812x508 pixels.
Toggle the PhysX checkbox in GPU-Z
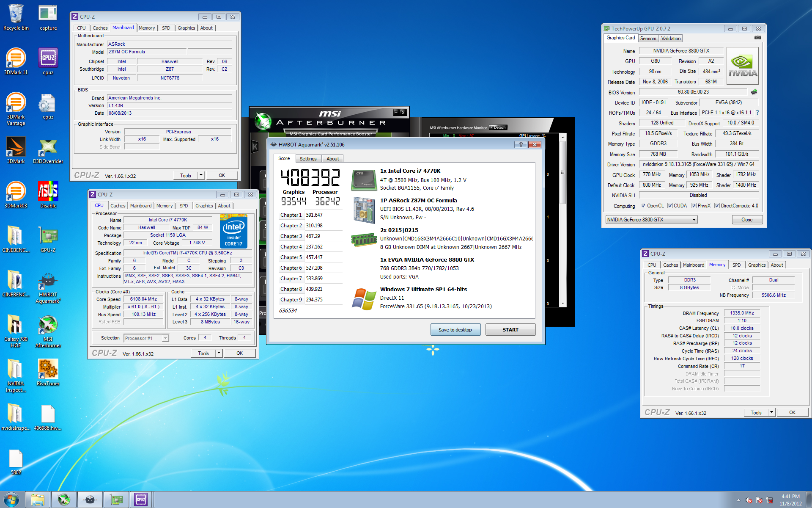click(694, 206)
